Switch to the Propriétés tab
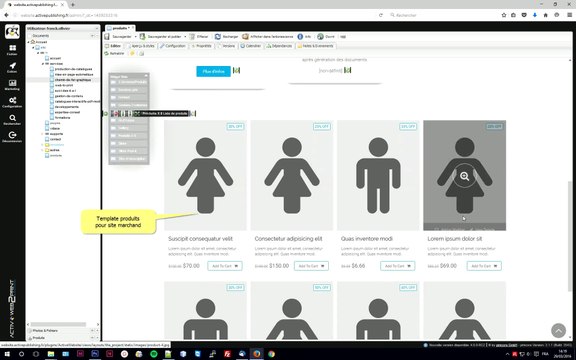The image size is (576, 360). click(x=201, y=46)
